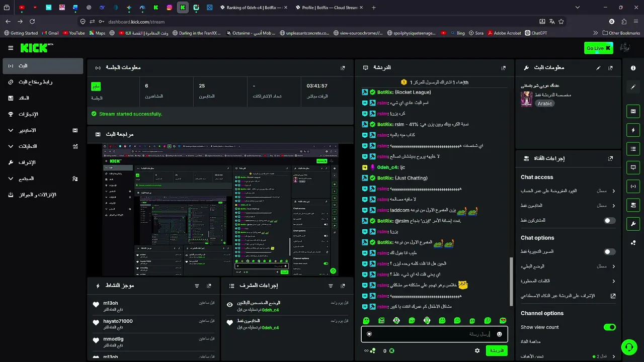Open the YouTube bookmark in the bookmarks bar

[x=73, y=33]
